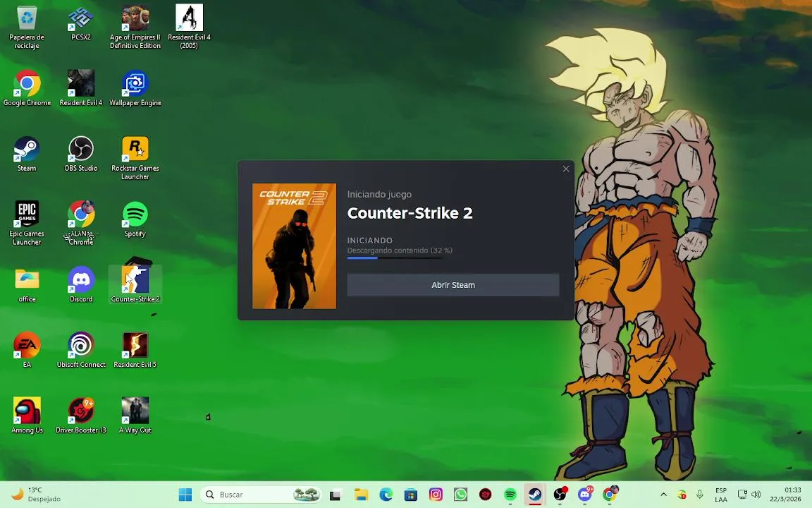Image resolution: width=812 pixels, height=508 pixels.
Task: Click the Buscar taskbar search field
Action: (x=261, y=495)
